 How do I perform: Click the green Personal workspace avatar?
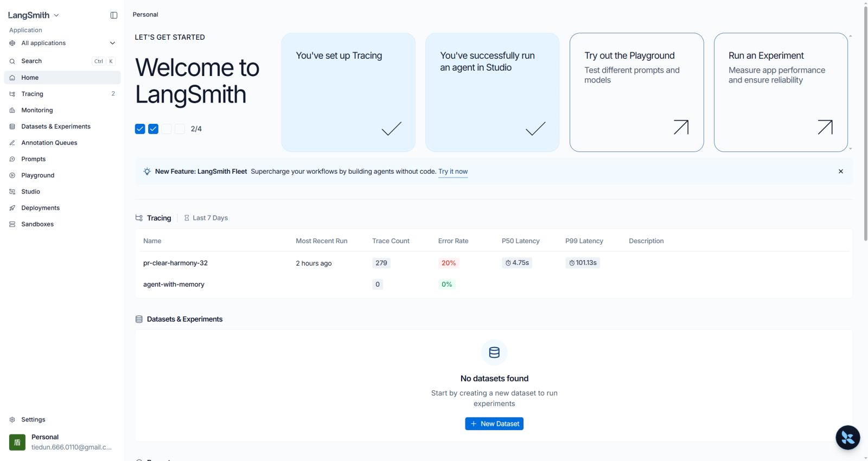tap(17, 442)
